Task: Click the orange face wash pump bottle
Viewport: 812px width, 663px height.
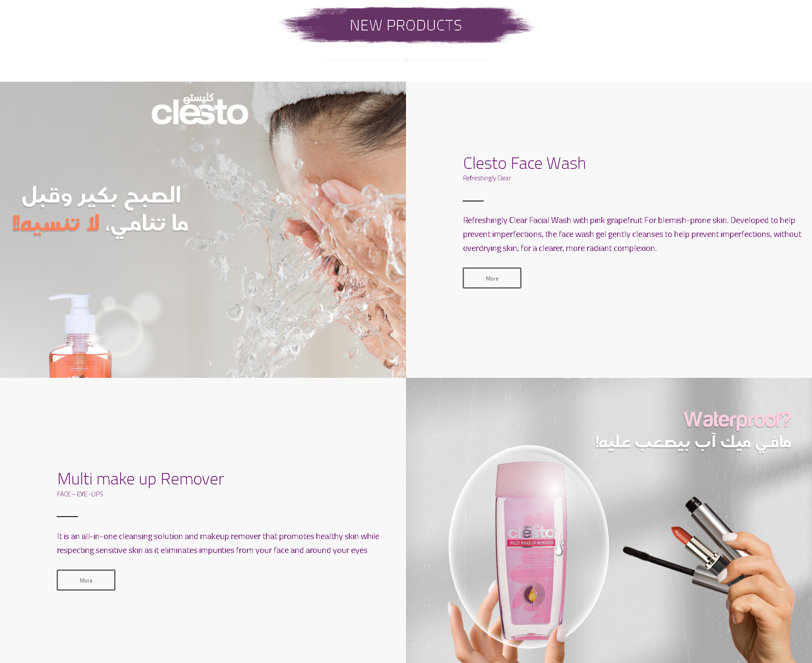Action: pyautogui.click(x=80, y=336)
